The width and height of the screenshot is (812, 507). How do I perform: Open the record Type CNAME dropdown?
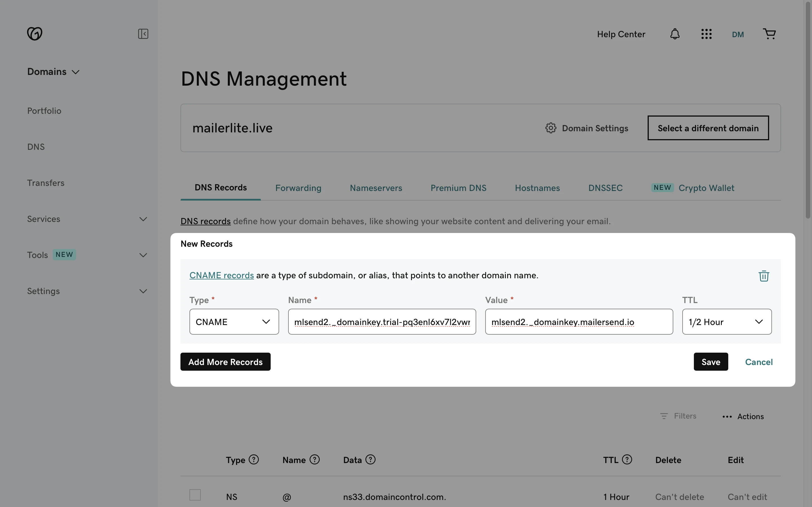pos(234,322)
